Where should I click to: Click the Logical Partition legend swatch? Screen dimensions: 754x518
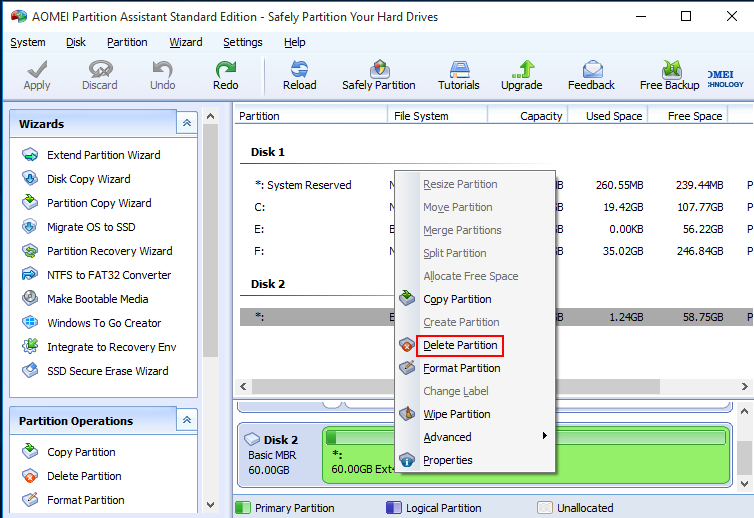(x=394, y=508)
